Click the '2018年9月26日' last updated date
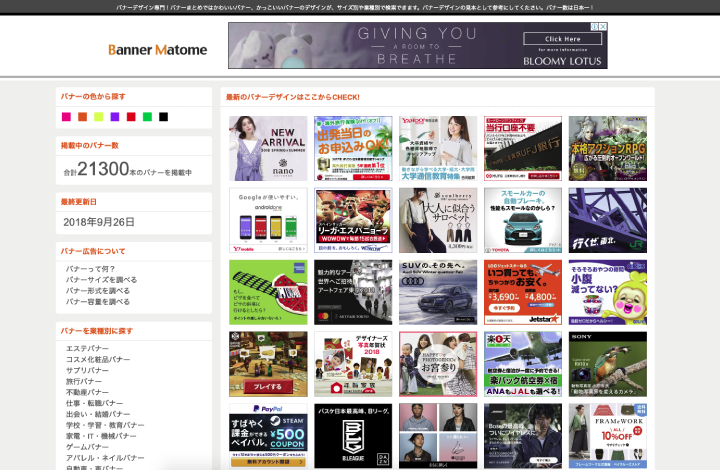Viewport: 720px width, 470px height. click(x=99, y=222)
